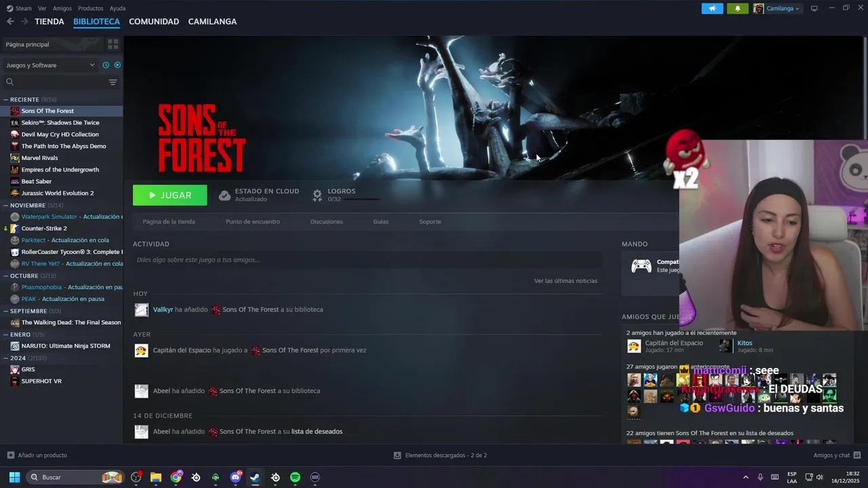Select Devil May Cry HD Collection
The height and width of the screenshot is (488, 868).
(x=60, y=134)
